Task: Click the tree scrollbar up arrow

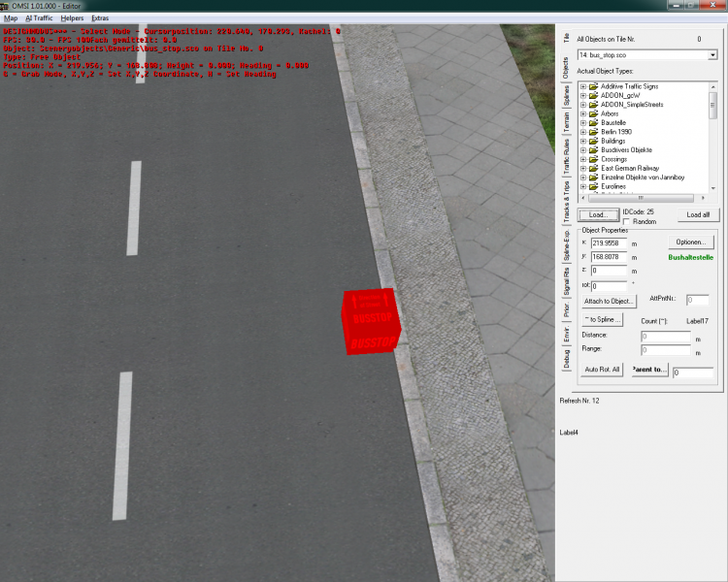Action: click(713, 86)
